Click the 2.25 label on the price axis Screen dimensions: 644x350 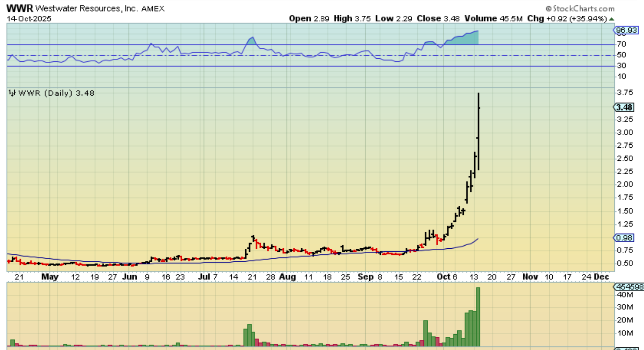(x=625, y=171)
